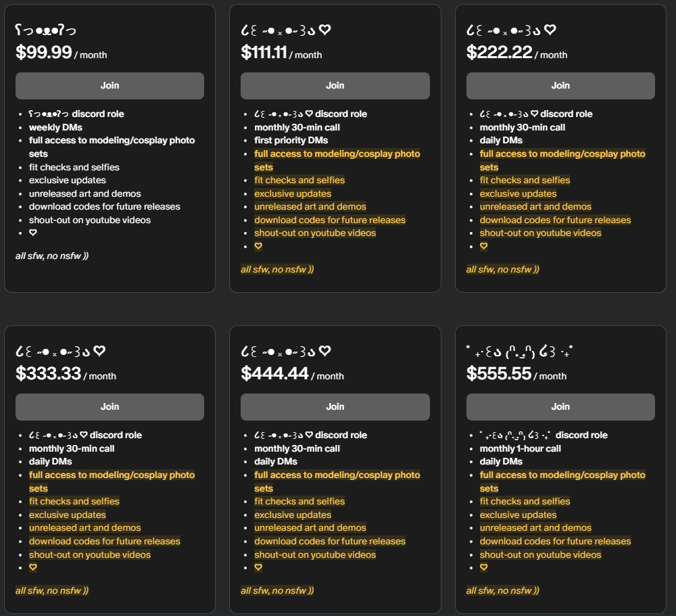Click 'monthly 30-min call' in $444.44 tier

tap(297, 448)
